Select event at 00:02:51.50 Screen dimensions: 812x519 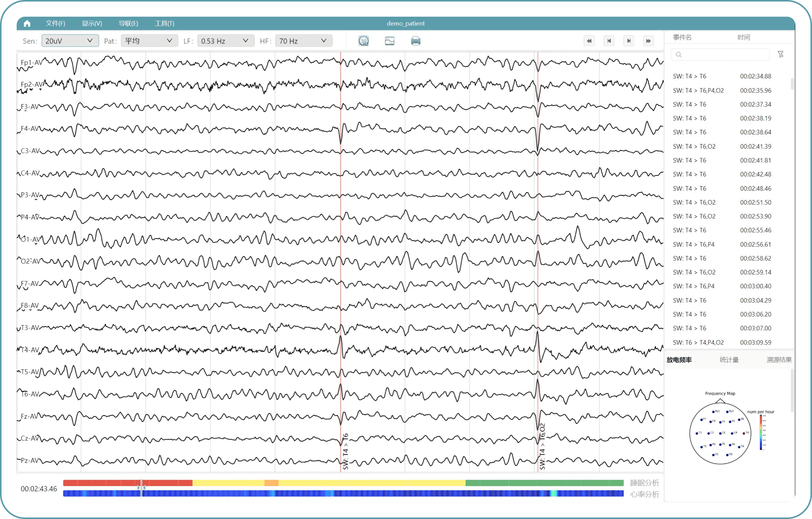pos(722,203)
